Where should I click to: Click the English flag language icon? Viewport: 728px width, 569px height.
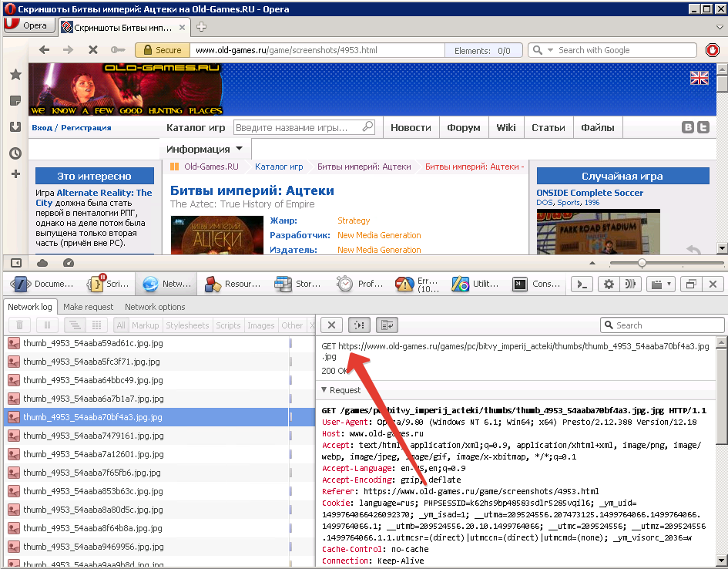699,77
